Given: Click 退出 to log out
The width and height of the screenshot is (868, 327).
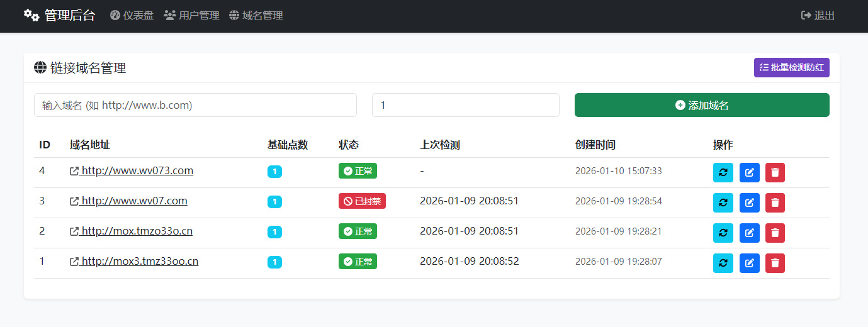Looking at the screenshot, I should point(818,16).
